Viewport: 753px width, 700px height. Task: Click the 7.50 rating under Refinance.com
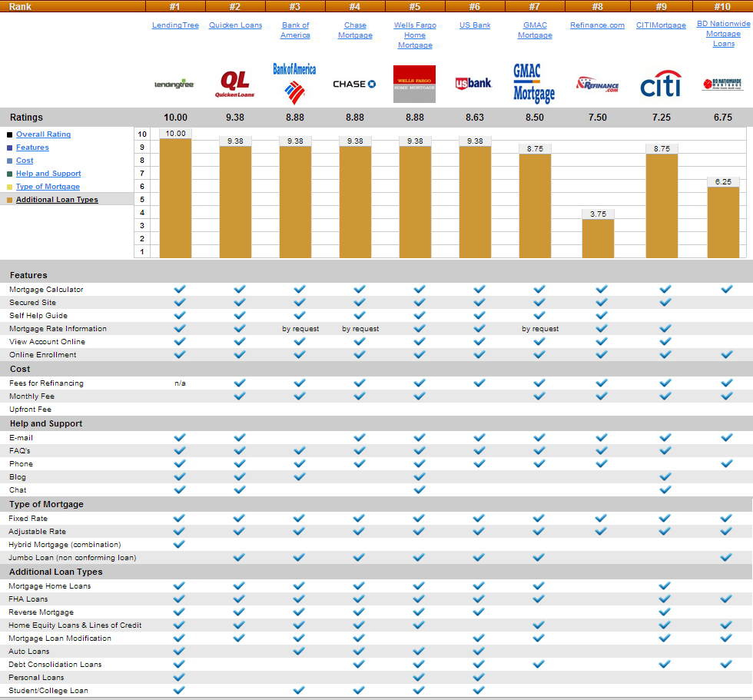[598, 117]
